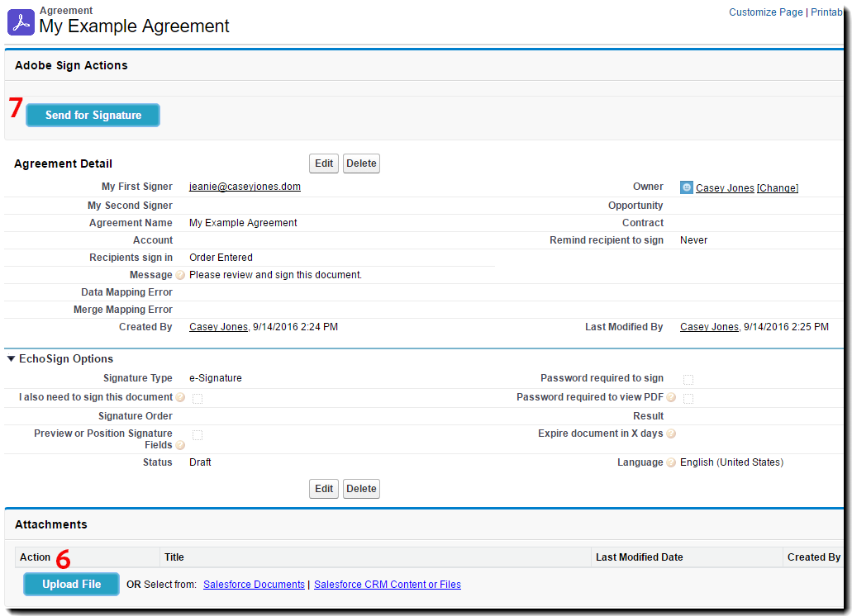Click the Upload File button
Image resolution: width=852 pixels, height=616 pixels.
click(x=71, y=584)
